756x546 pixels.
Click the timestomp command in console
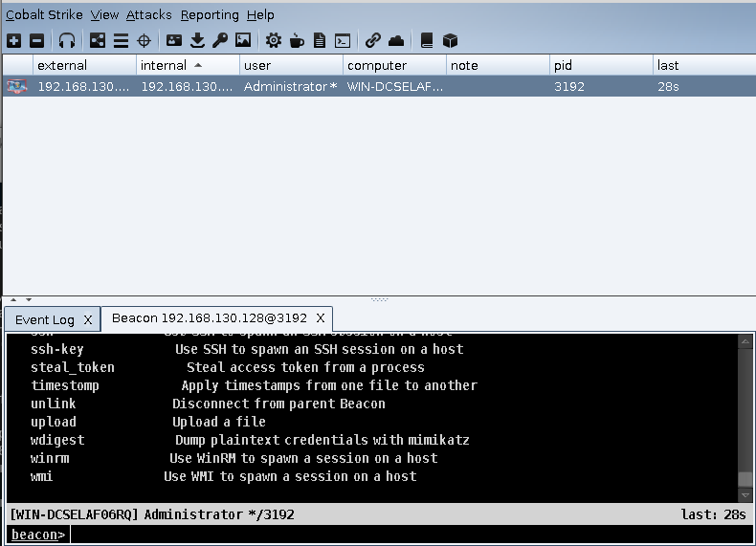65,385
